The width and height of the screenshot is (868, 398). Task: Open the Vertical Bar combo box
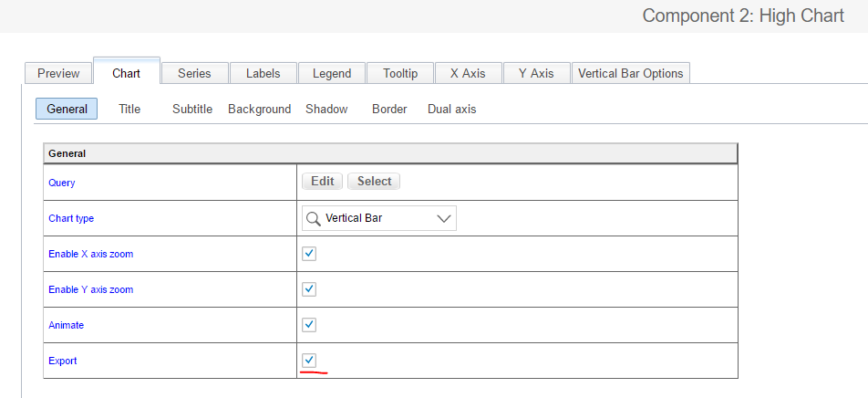[x=379, y=218]
